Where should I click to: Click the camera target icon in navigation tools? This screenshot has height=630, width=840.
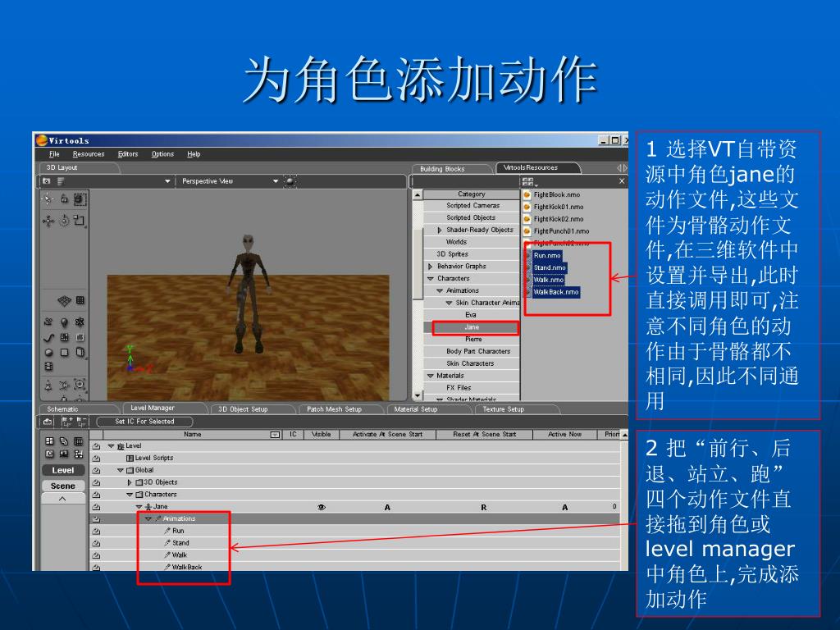[80, 384]
